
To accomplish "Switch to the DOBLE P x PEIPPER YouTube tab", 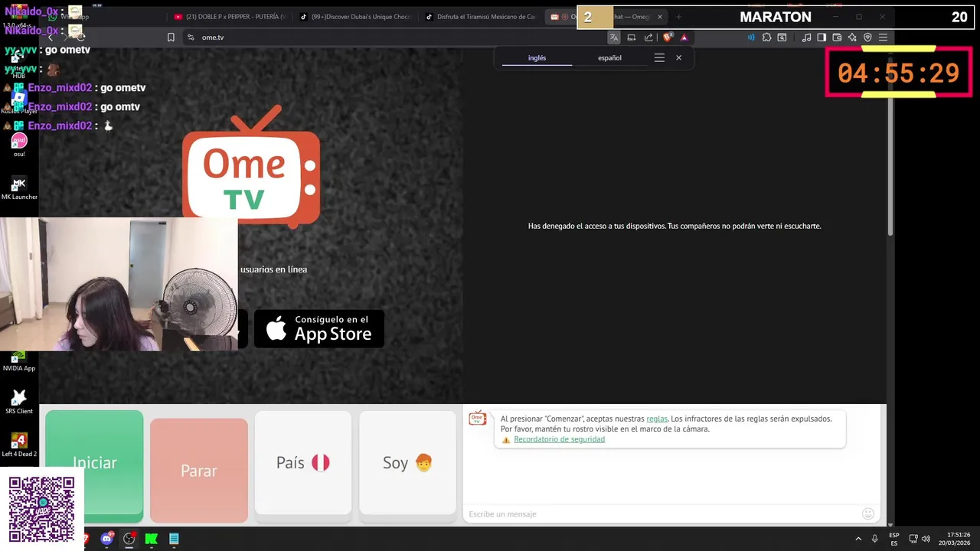I will point(230,17).
